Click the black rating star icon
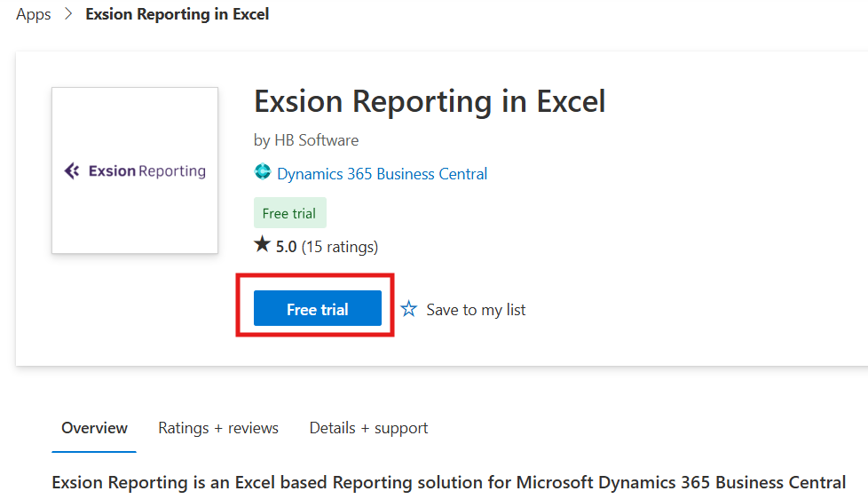 point(262,243)
